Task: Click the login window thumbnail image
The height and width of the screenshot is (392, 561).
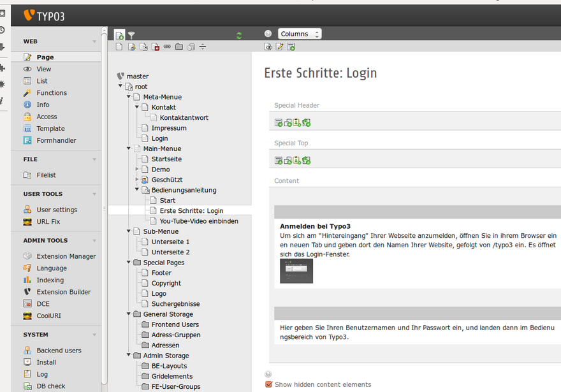Action: (x=296, y=271)
